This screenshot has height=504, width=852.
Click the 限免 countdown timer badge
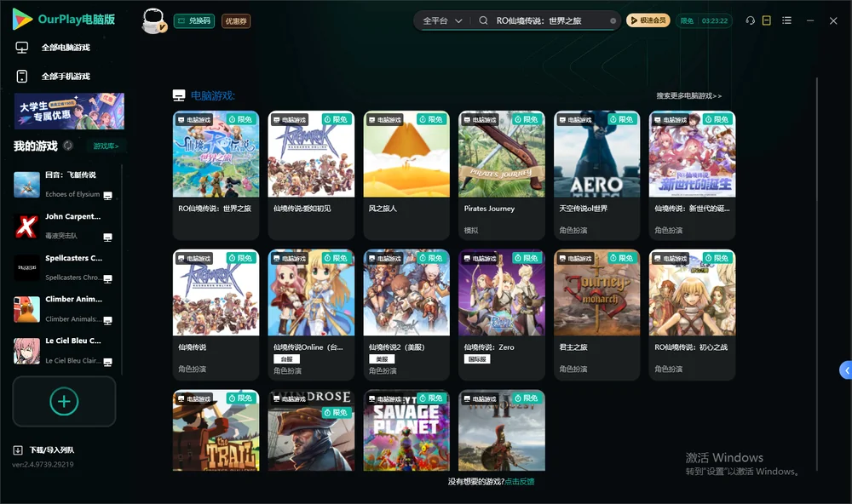point(704,20)
